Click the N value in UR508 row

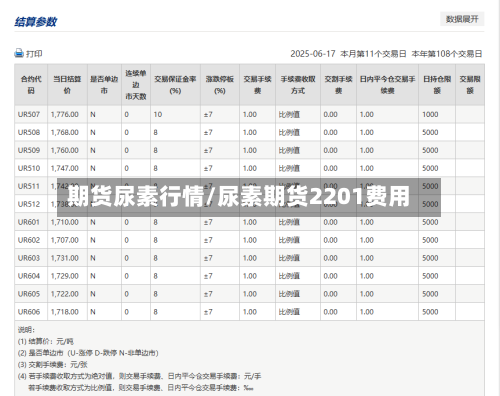(93, 132)
